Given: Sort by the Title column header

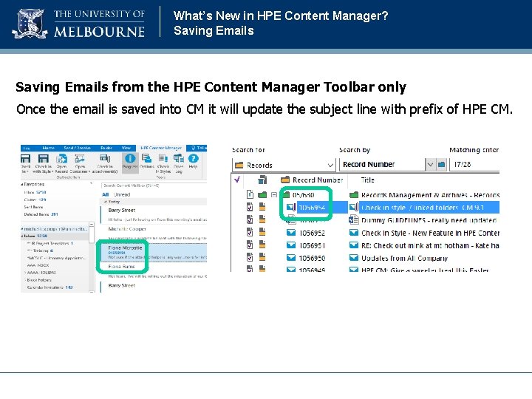Looking at the screenshot, I should 367,180.
